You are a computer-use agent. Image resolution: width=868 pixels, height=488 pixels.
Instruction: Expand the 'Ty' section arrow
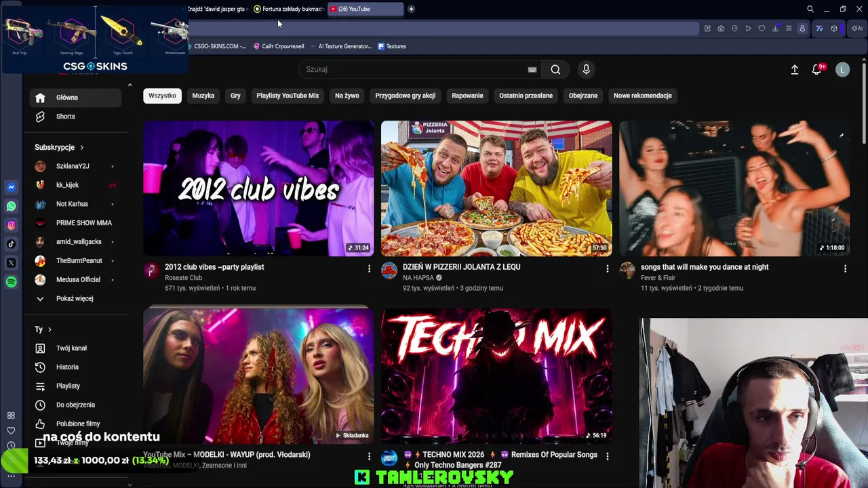tap(50, 329)
